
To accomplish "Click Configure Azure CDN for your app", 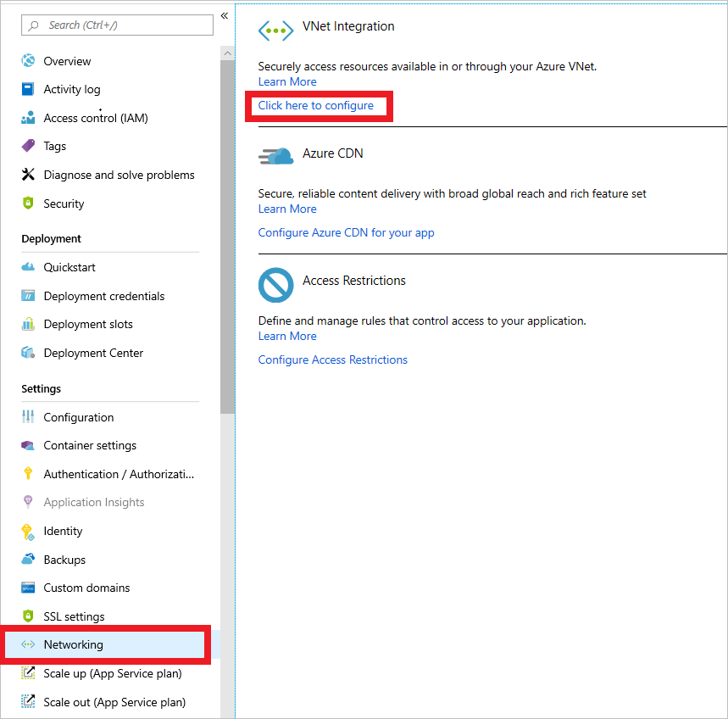I will [x=346, y=232].
